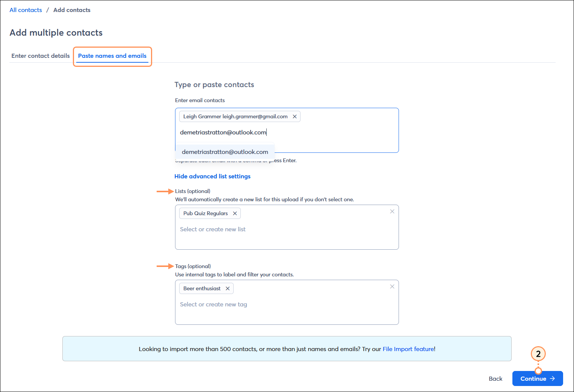
Task: Click the orange circled step 2 indicator
Action: pos(538,354)
